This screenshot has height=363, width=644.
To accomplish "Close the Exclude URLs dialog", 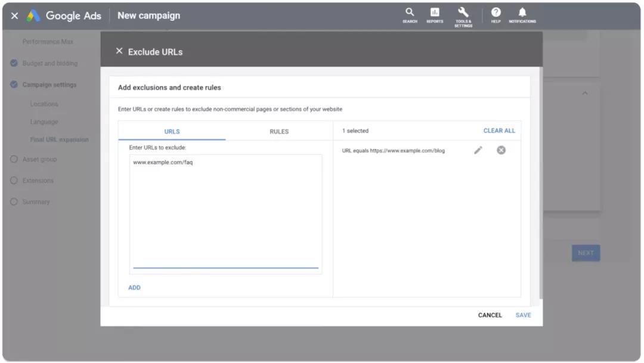I will click(x=119, y=51).
